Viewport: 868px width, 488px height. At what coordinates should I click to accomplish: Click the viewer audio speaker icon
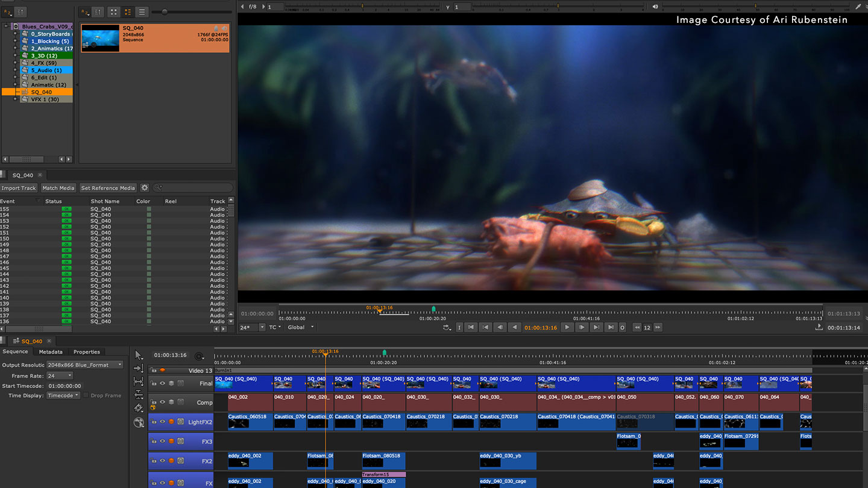pyautogui.click(x=655, y=7)
